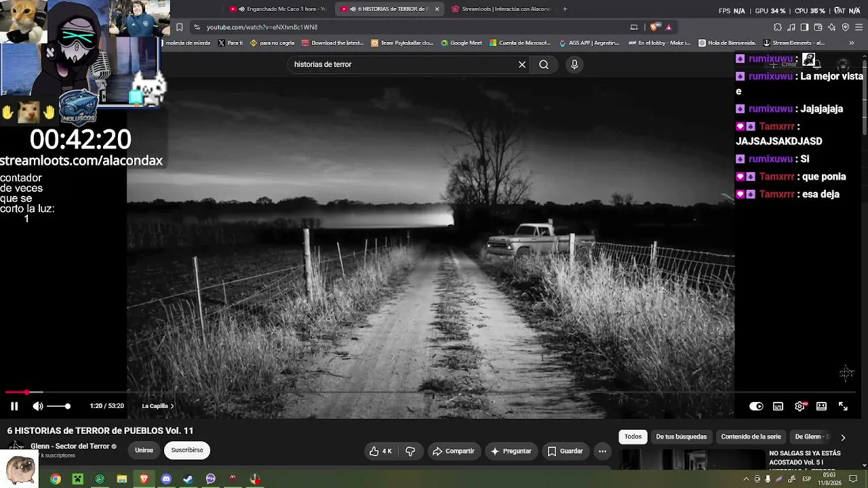Mute the video with the speaker icon
The image size is (868, 488).
point(38,406)
